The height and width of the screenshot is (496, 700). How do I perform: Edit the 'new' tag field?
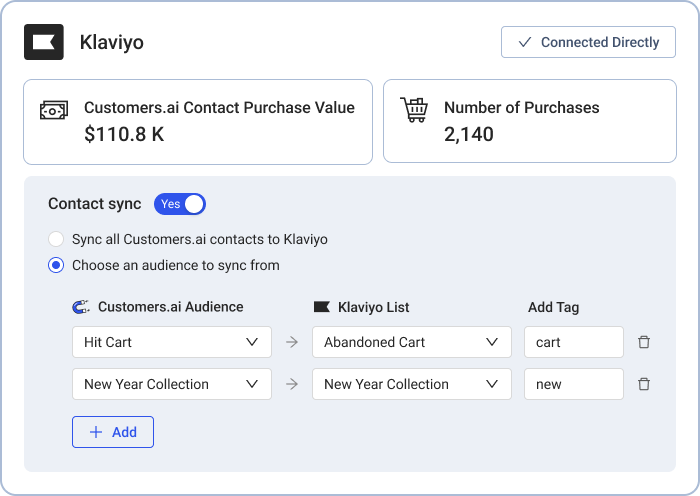coord(574,384)
